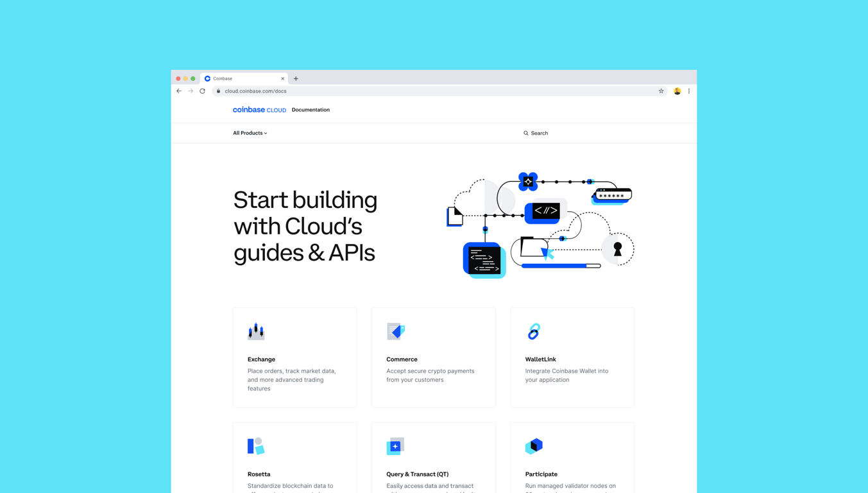Click the WalletLink description about Coinbase Wallet
Image resolution: width=868 pixels, height=493 pixels.
click(x=566, y=376)
